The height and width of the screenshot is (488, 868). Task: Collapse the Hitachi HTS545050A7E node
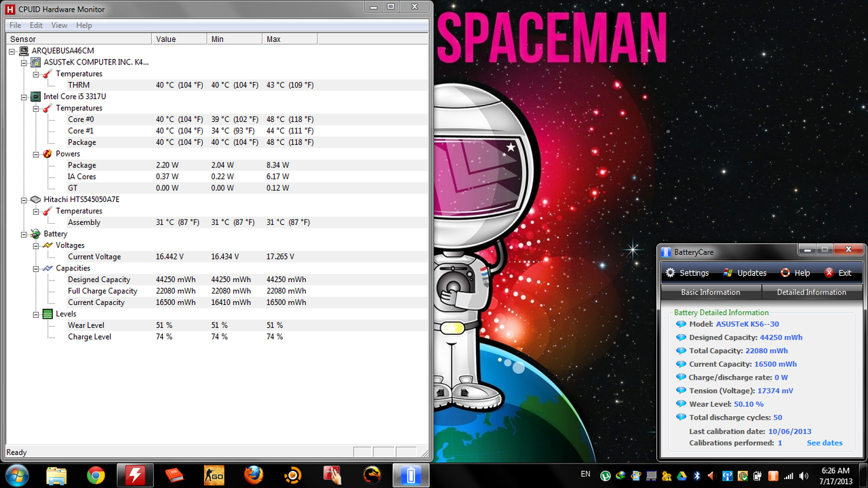coord(24,199)
